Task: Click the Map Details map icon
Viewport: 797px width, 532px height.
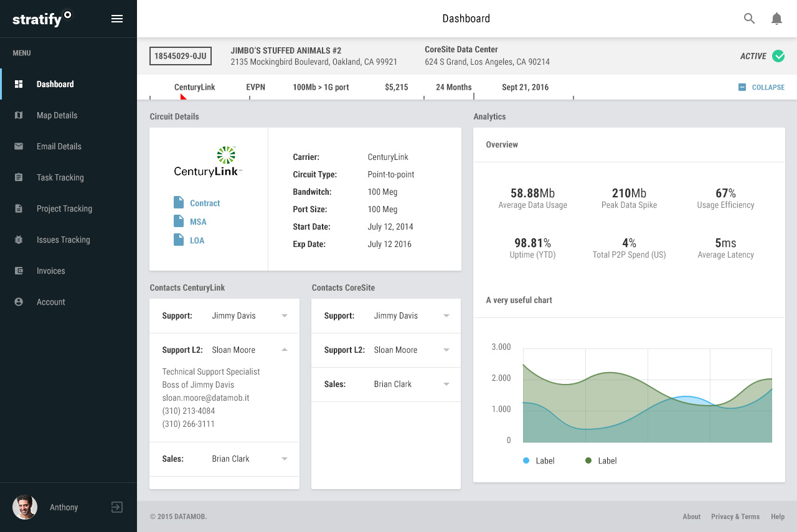Action: click(x=19, y=115)
